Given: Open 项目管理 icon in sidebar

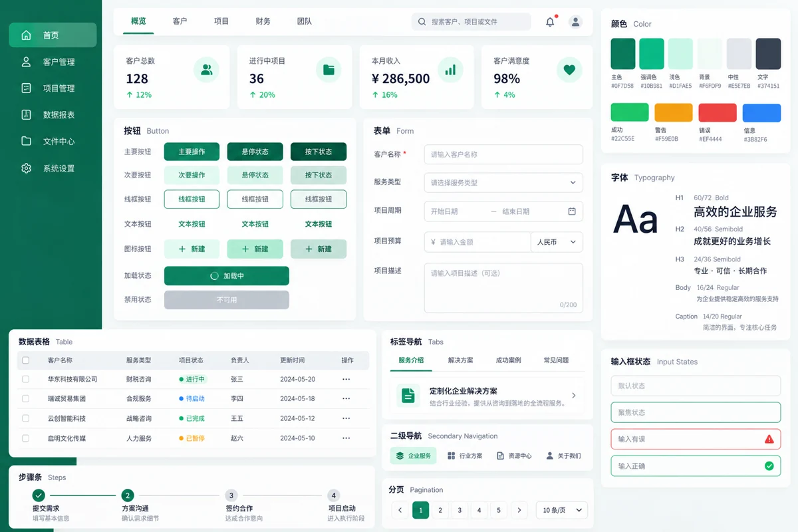Looking at the screenshot, I should click(x=26, y=88).
